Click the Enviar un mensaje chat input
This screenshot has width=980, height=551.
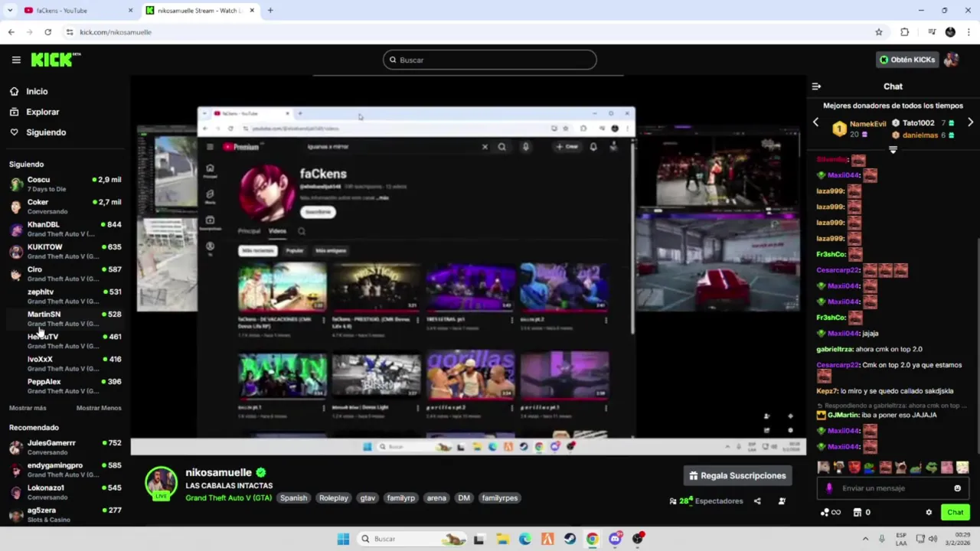coord(892,488)
